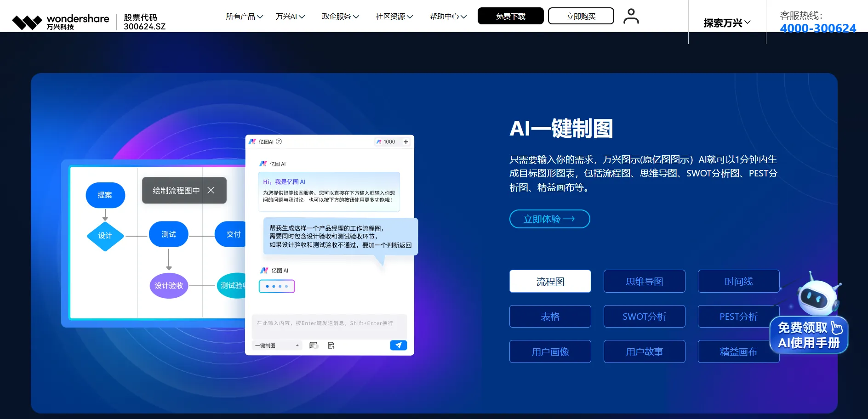The width and height of the screenshot is (868, 419).
Task: Open the 探索万兴 dropdown
Action: pyautogui.click(x=727, y=23)
